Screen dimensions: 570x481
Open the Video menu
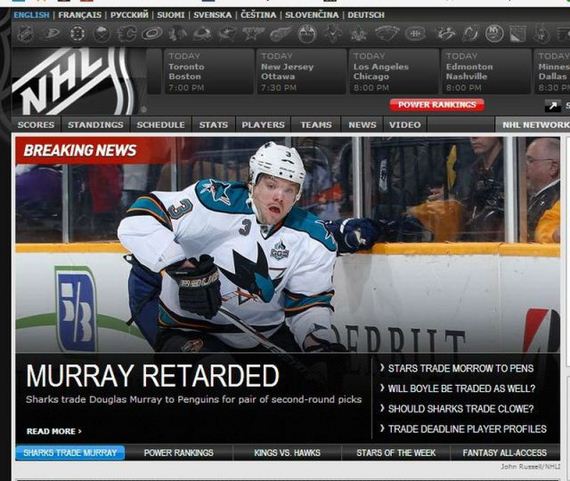tap(405, 125)
